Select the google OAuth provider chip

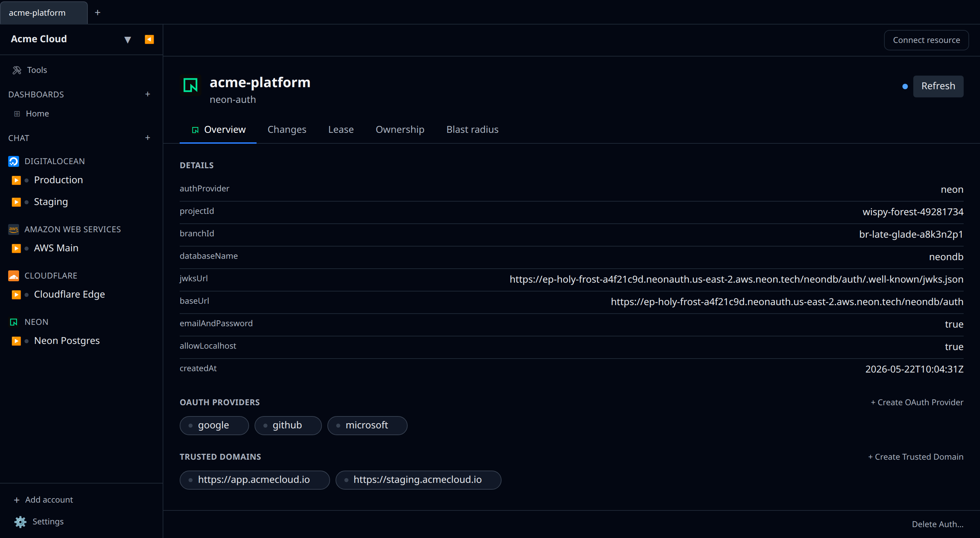point(214,425)
